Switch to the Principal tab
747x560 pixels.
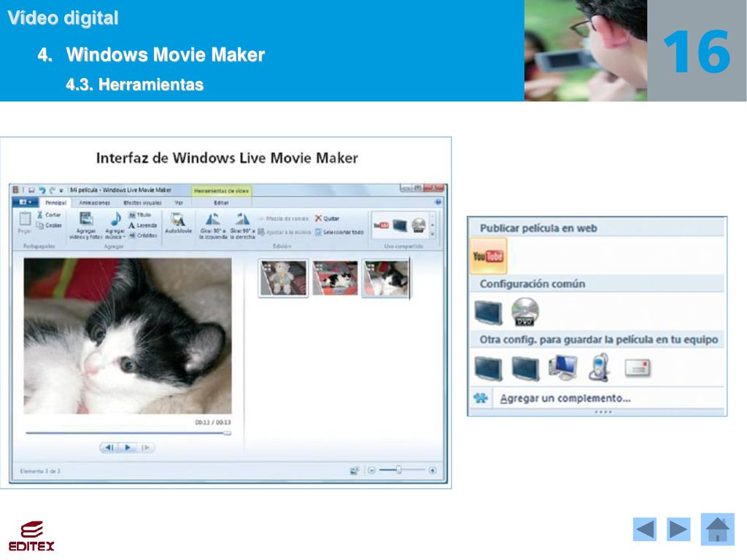click(55, 203)
